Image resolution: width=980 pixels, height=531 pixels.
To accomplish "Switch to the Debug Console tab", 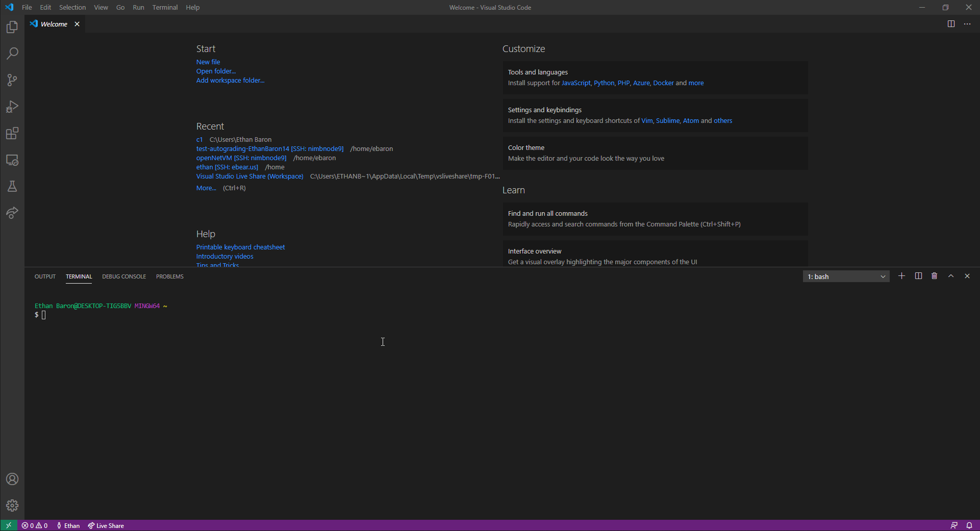I will (x=124, y=276).
